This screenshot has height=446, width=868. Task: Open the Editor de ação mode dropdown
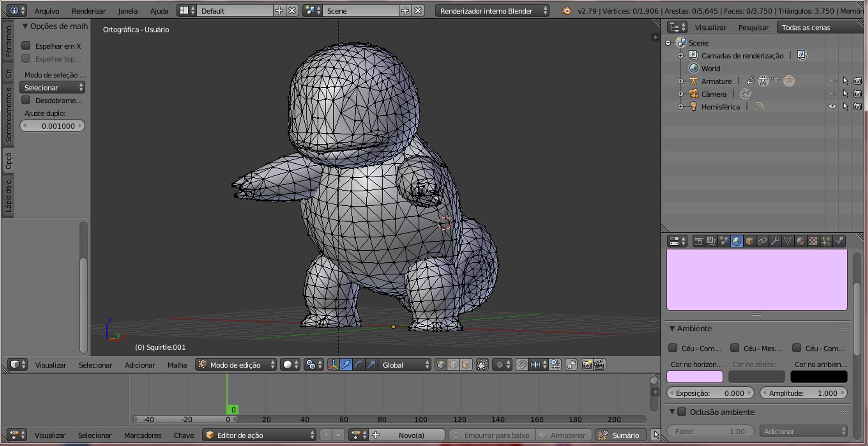(259, 435)
